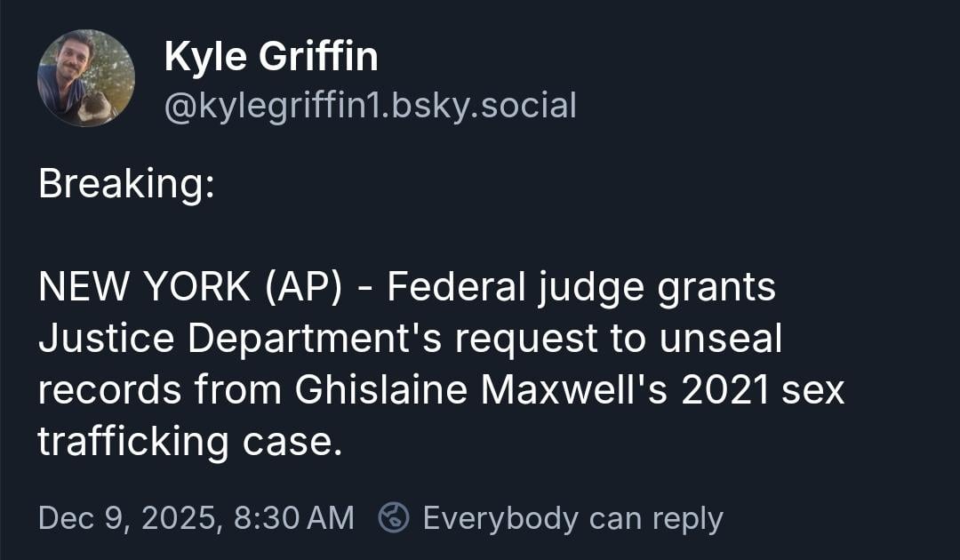Image resolution: width=960 pixels, height=560 pixels.
Task: Click the Kyle Griffin display name
Action: click(271, 58)
